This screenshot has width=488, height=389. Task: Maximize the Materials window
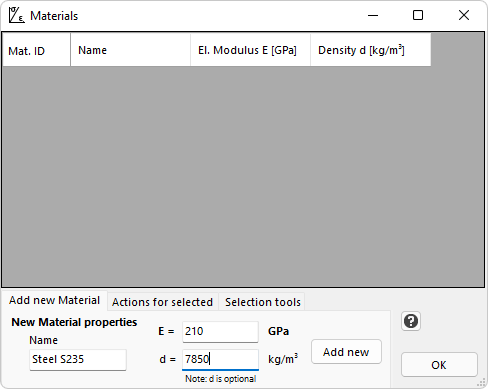pos(418,15)
